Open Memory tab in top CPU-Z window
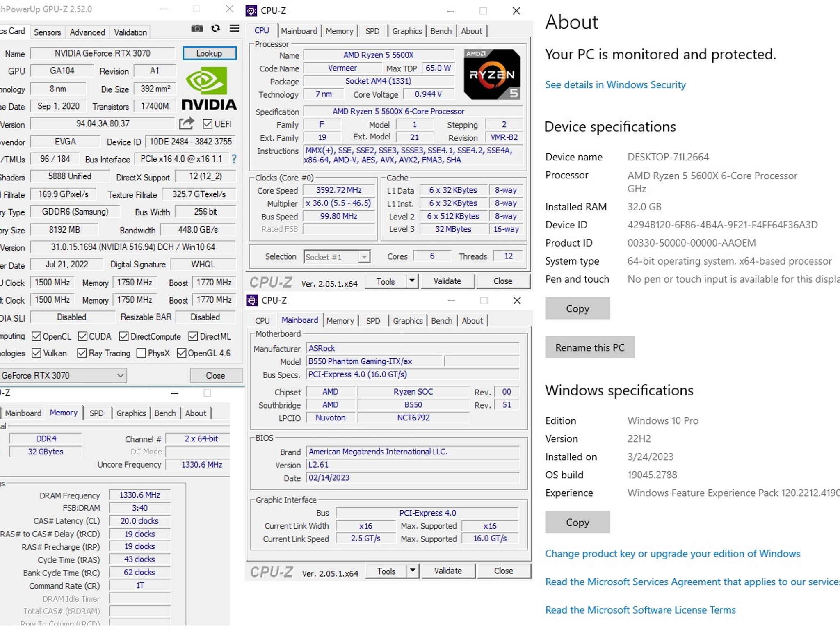The height and width of the screenshot is (630, 840). point(339,31)
